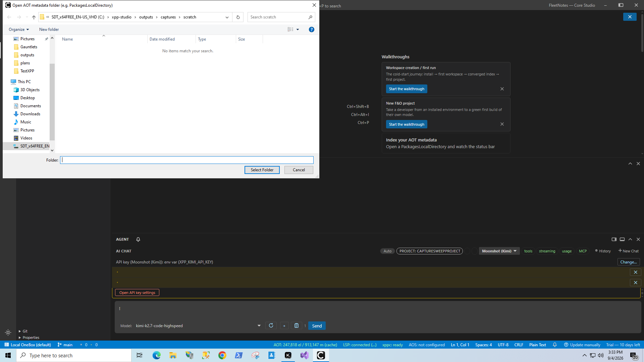Click Cancel in the folder dialog
The height and width of the screenshot is (362, 644).
coord(299,170)
